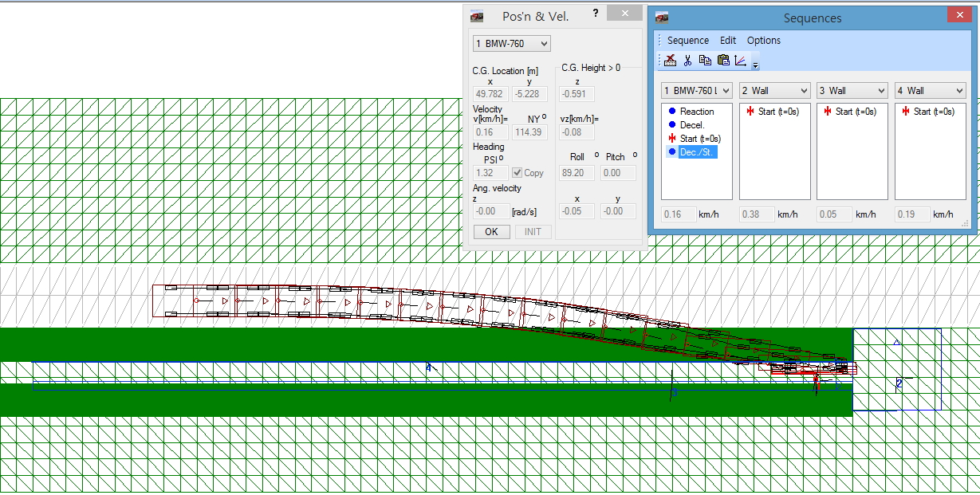This screenshot has width=980, height=495.
Task: Open the Options menu
Action: [763, 41]
